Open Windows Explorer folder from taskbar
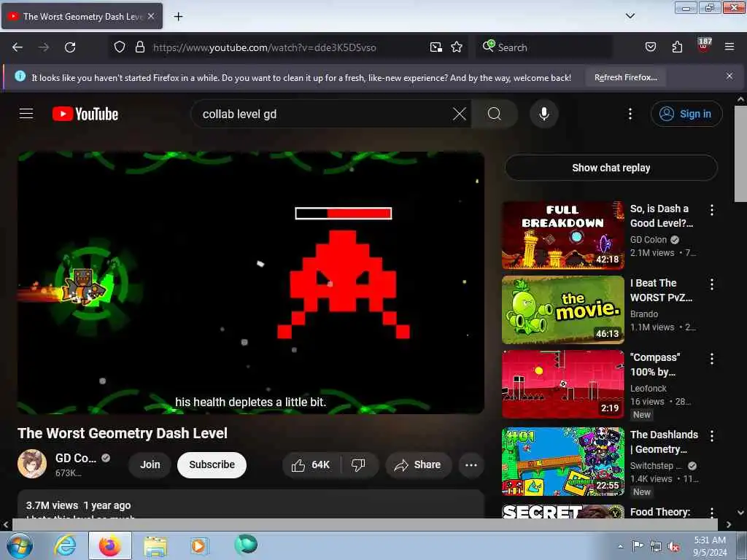Viewport: 747px width, 560px height. point(155,546)
